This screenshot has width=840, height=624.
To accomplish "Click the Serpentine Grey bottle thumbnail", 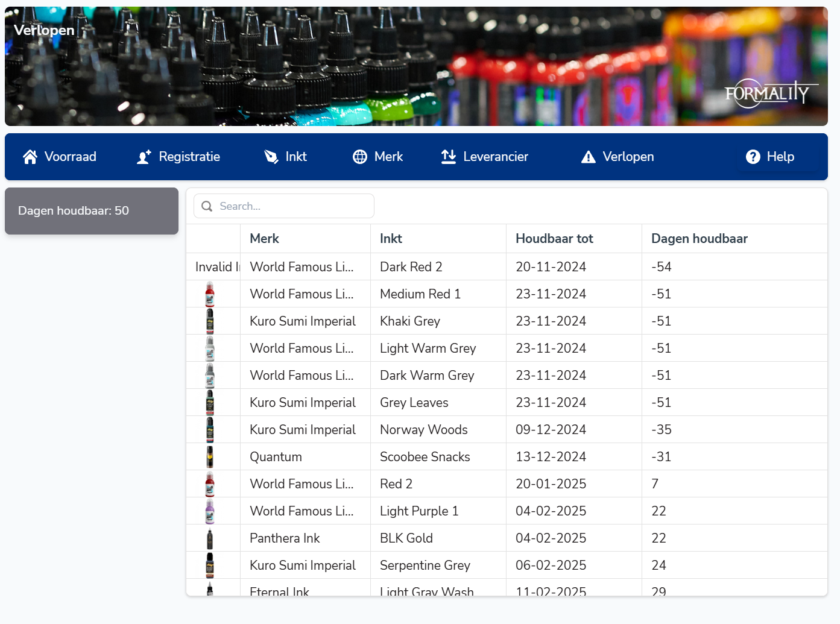I will tap(210, 566).
